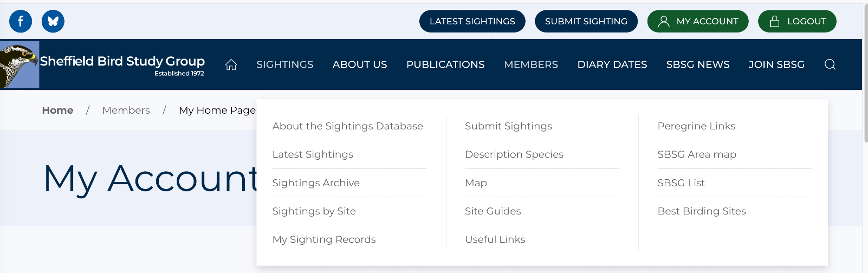Open the Latest Sightings button
868x273 pixels.
[472, 21]
